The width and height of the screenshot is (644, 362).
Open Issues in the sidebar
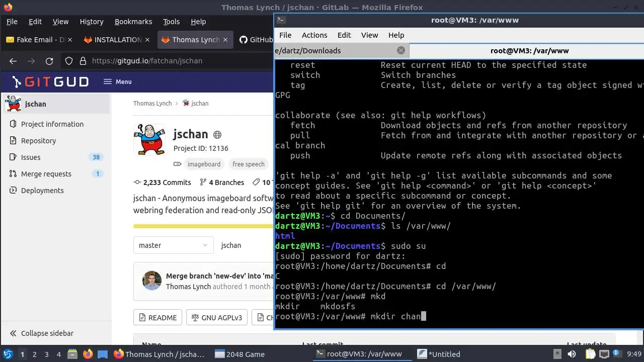coord(30,157)
